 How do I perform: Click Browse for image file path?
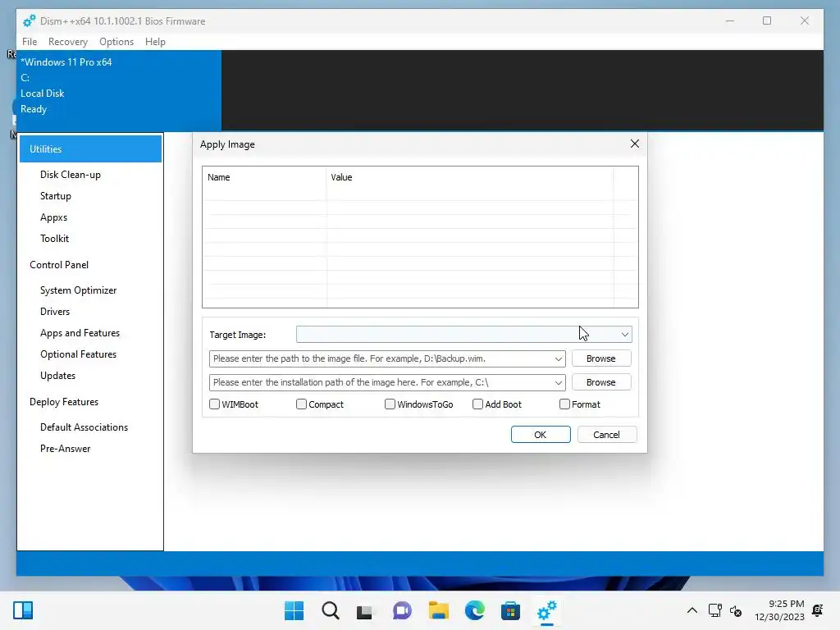tap(601, 358)
